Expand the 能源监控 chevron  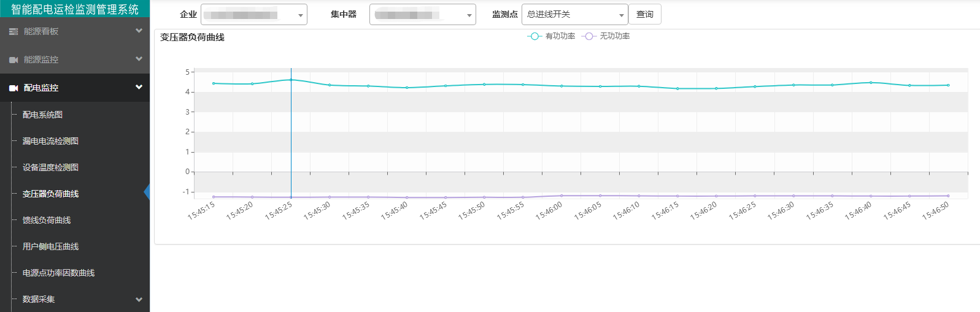click(x=139, y=59)
